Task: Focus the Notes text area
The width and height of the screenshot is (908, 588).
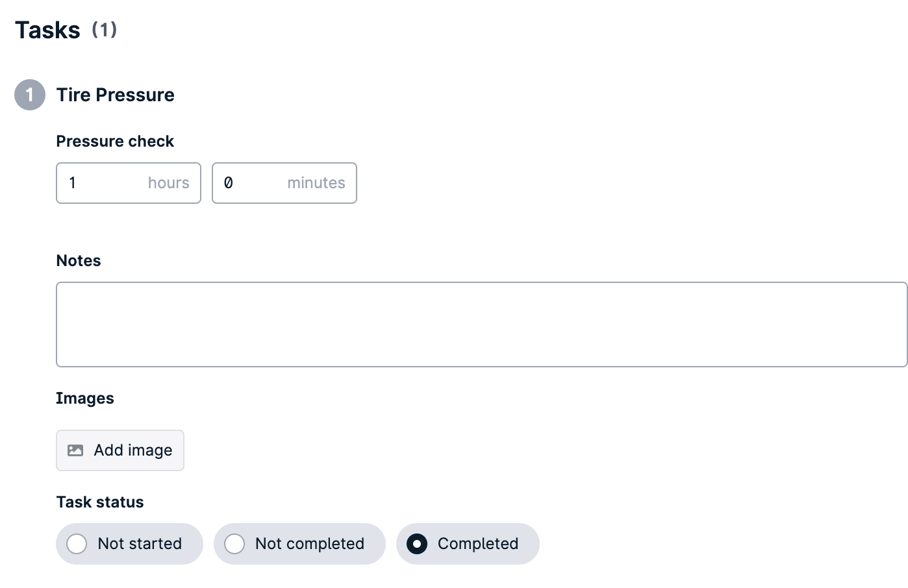Action: click(x=481, y=325)
